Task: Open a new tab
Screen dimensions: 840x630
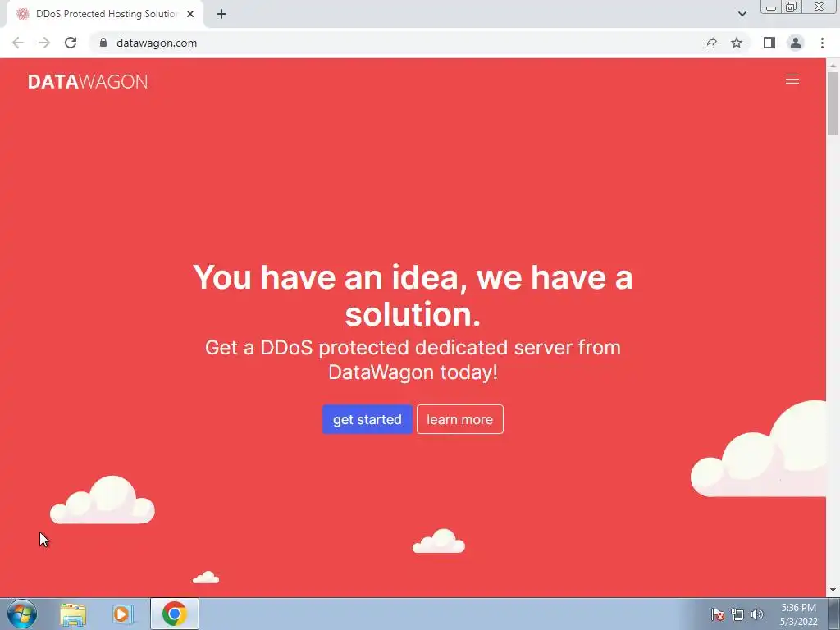Action: point(221,14)
